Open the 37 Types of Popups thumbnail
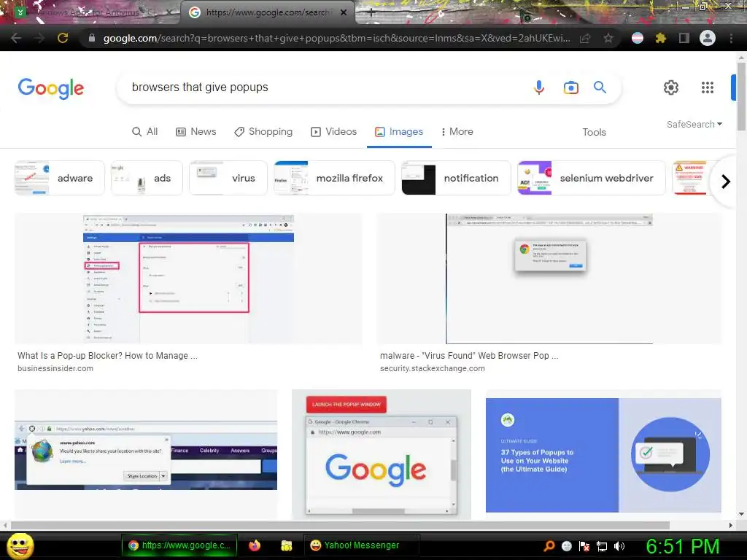This screenshot has height=560, width=747. pos(603,454)
